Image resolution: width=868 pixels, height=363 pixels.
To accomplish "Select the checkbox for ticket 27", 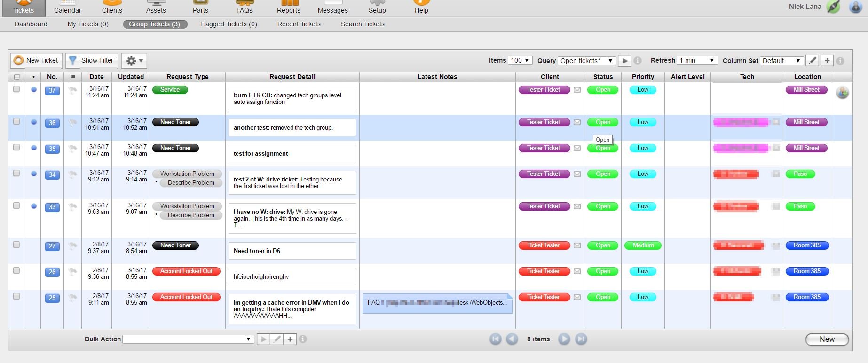I will click(16, 245).
